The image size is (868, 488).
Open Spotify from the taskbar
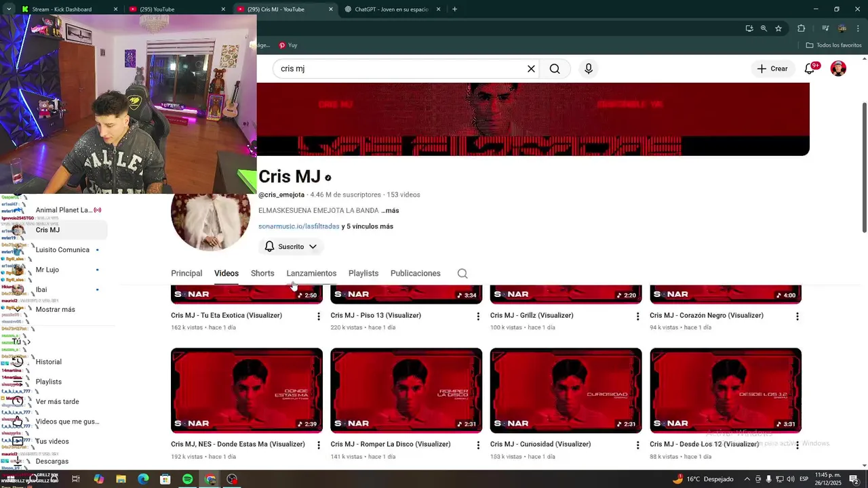[x=188, y=479]
